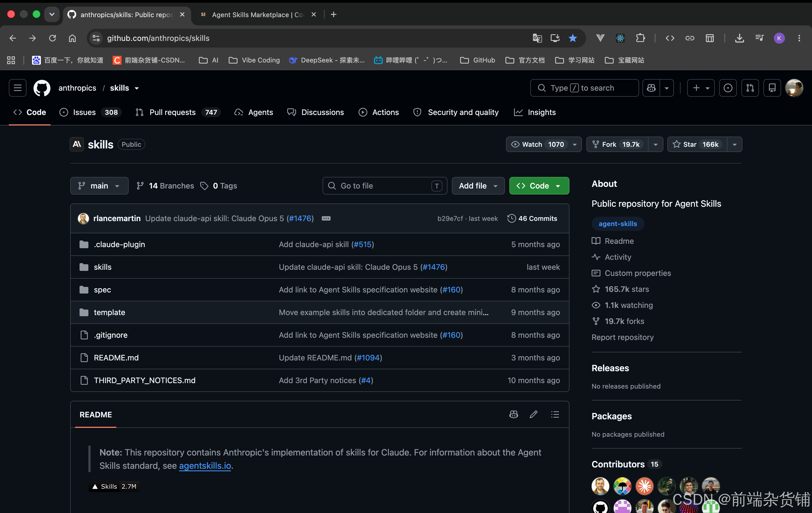
Task: Open the template folder
Action: tap(110, 313)
